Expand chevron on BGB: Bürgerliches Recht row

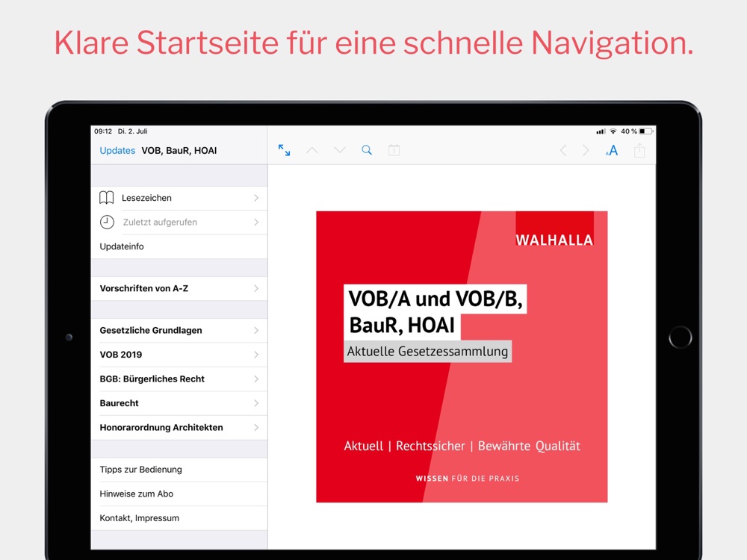(x=256, y=379)
